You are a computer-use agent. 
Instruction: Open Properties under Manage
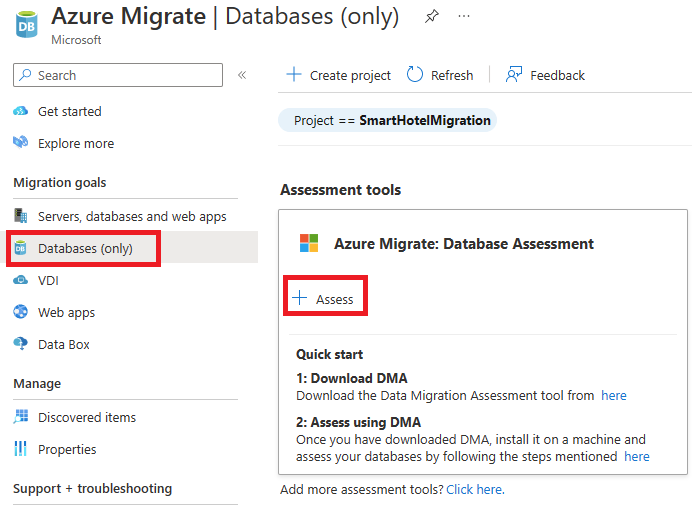(67, 449)
